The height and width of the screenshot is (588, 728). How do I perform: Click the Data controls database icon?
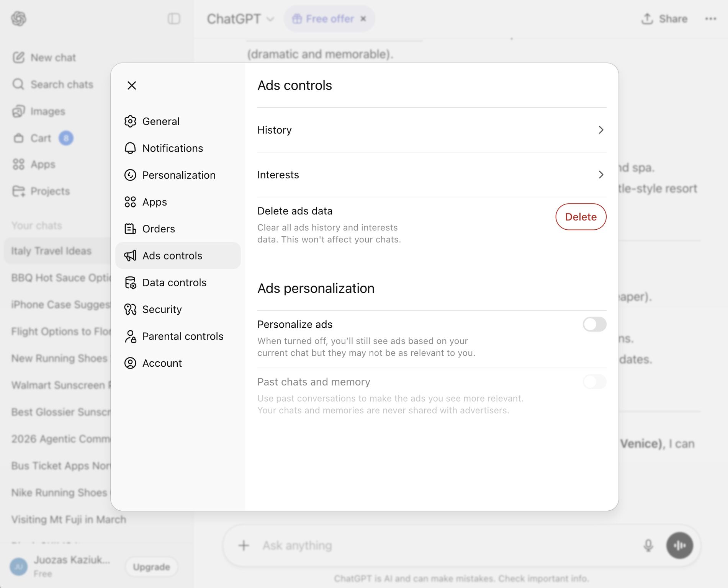point(130,283)
